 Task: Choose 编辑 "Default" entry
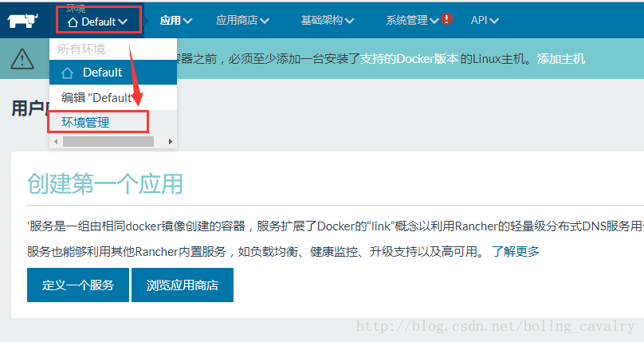(x=113, y=97)
